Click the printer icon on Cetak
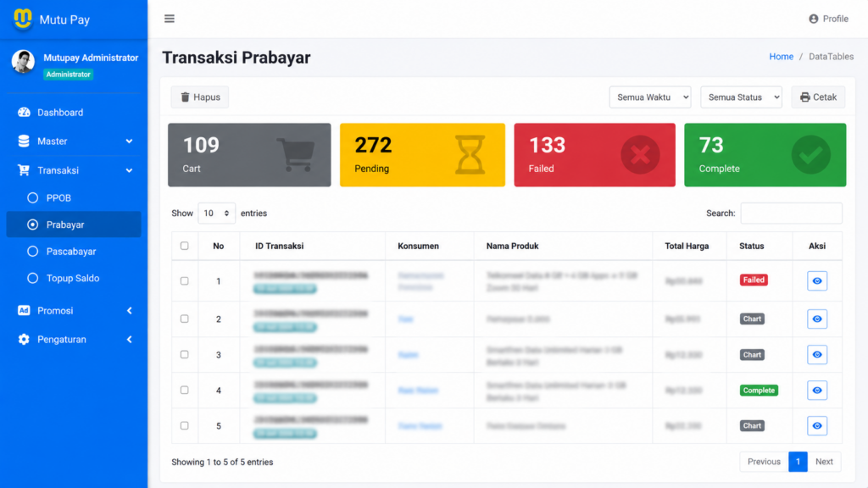 805,97
